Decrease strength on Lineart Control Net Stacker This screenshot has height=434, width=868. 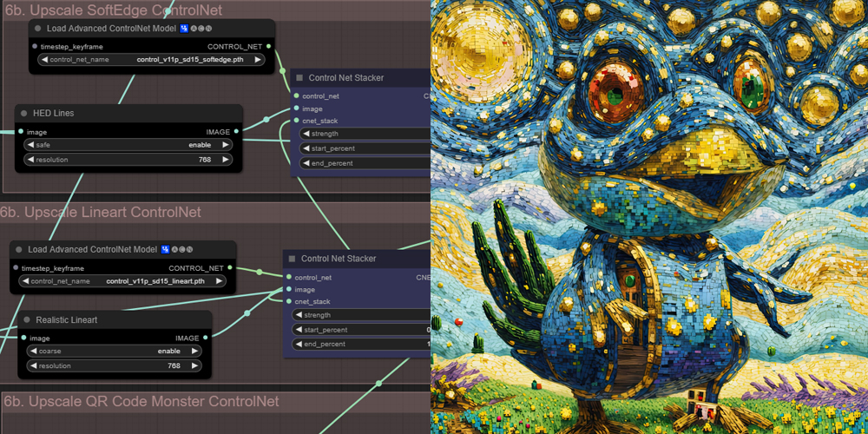299,315
